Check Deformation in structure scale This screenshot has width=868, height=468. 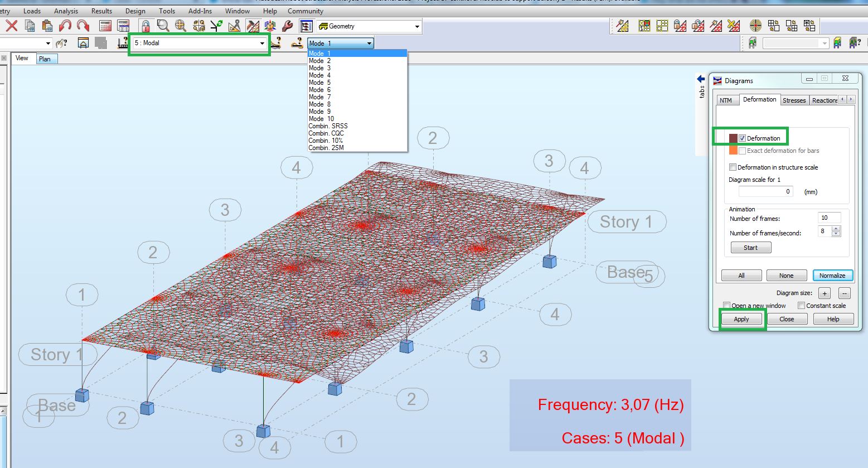coord(733,167)
